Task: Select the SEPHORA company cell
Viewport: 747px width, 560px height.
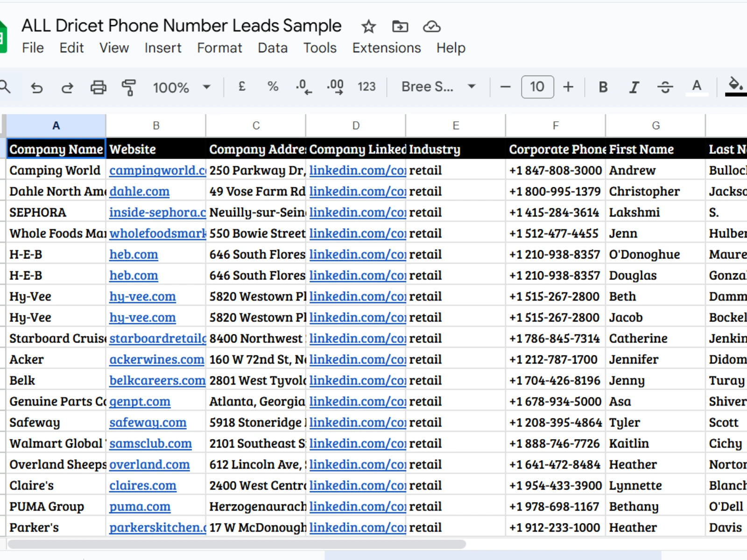Action: point(56,213)
